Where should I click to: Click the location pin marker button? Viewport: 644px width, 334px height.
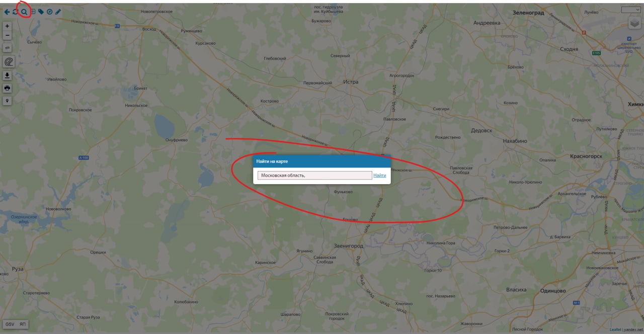coord(8,101)
